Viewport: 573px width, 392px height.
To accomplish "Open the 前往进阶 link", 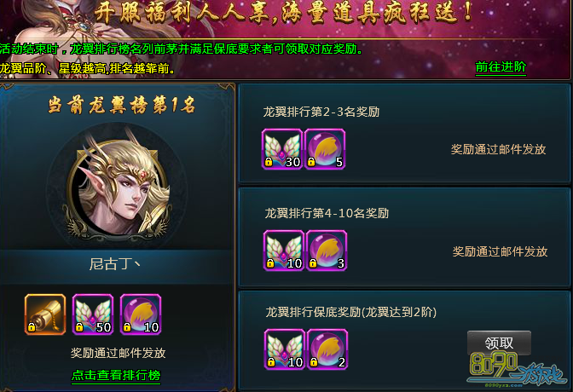I will [501, 67].
